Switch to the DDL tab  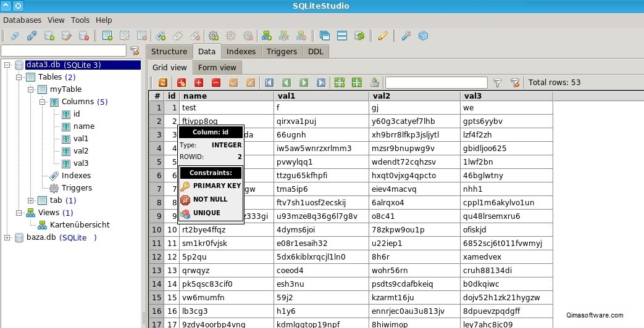click(x=316, y=51)
